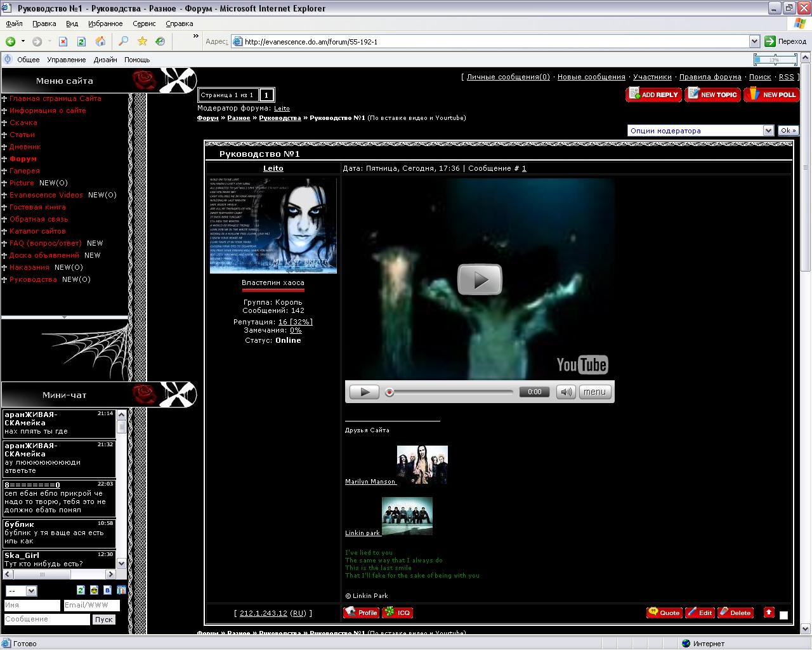The image size is (812, 650).
Task: Open the Избранное menu
Action: click(105, 23)
